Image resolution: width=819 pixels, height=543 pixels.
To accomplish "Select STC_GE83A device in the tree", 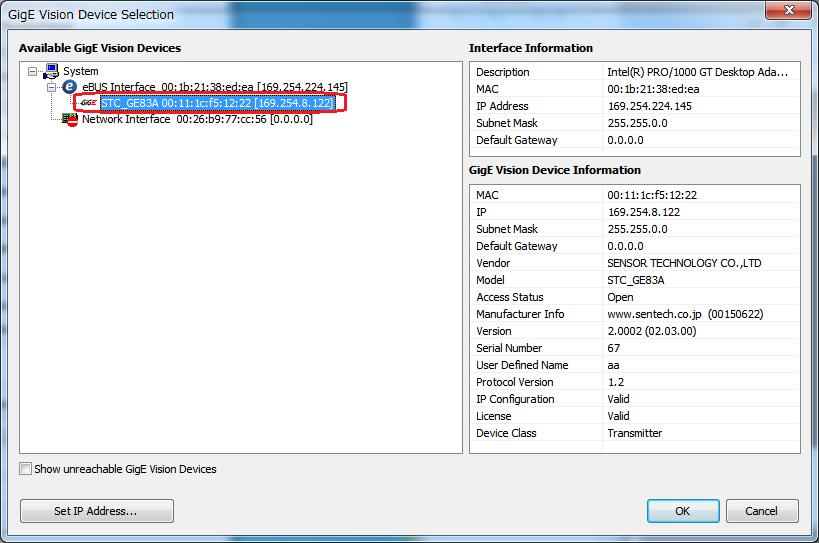I will coord(217,103).
